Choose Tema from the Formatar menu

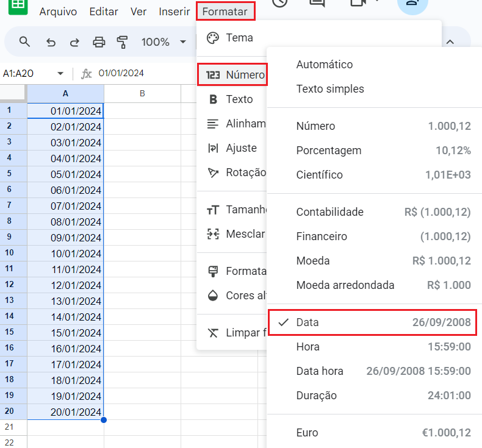pyautogui.click(x=239, y=38)
